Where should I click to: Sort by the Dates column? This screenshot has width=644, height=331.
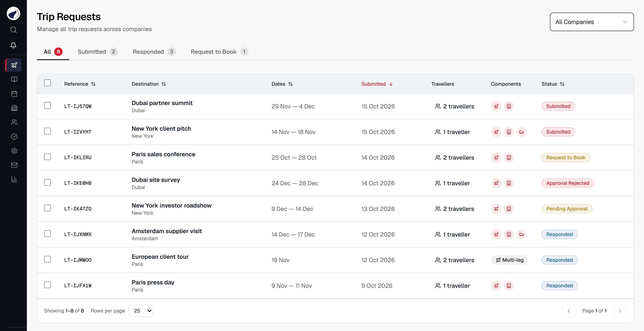click(x=282, y=84)
